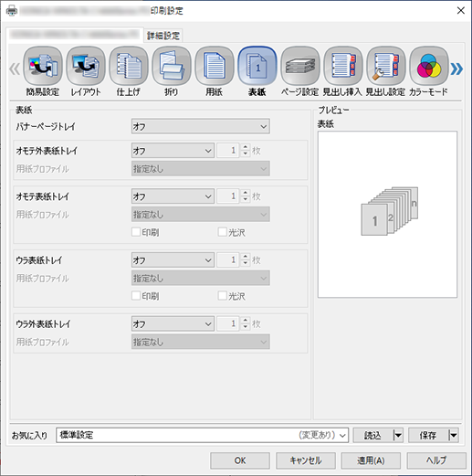Close the 印刷設定 dialog
The image size is (472, 476).
pos(461,11)
